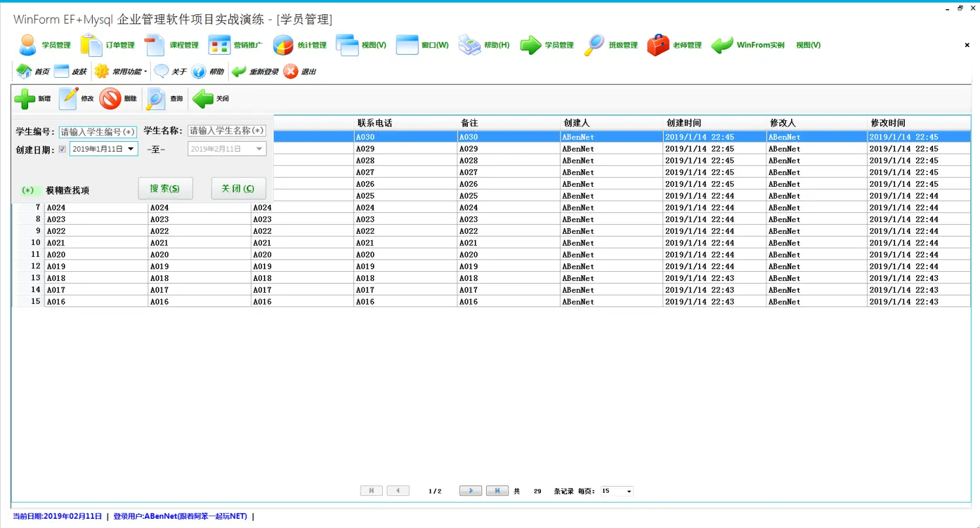Click the red 退出 exit button
Image resolution: width=980 pixels, height=528 pixels.
(301, 71)
